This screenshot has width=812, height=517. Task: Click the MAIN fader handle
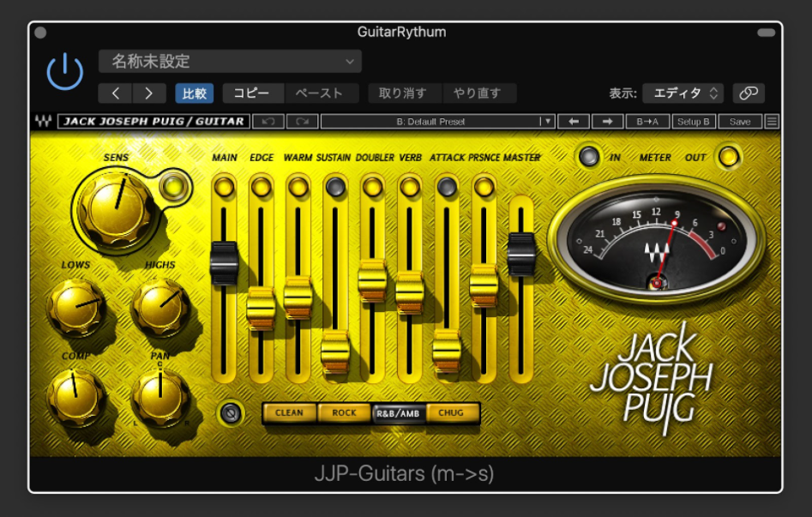pyautogui.click(x=225, y=263)
